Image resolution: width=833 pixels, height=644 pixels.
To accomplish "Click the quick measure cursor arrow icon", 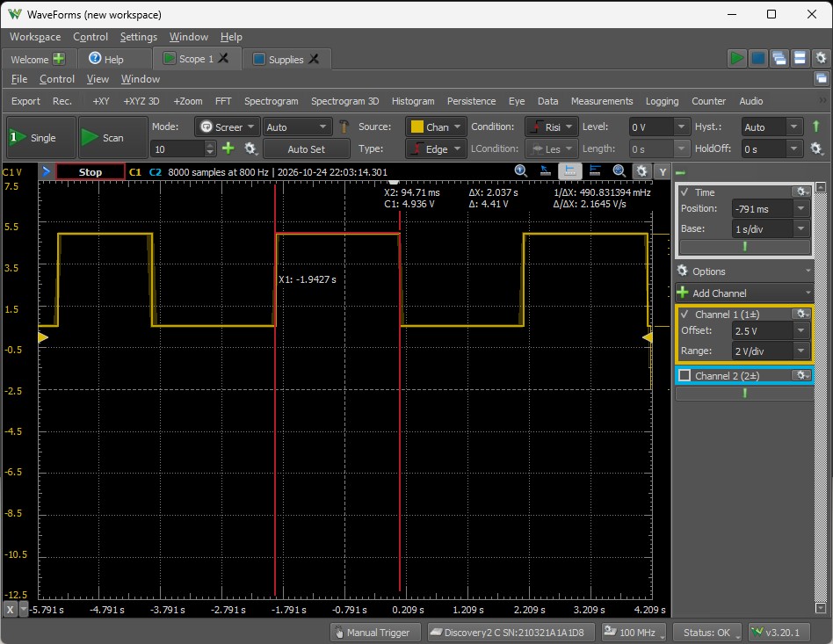I will tap(545, 171).
